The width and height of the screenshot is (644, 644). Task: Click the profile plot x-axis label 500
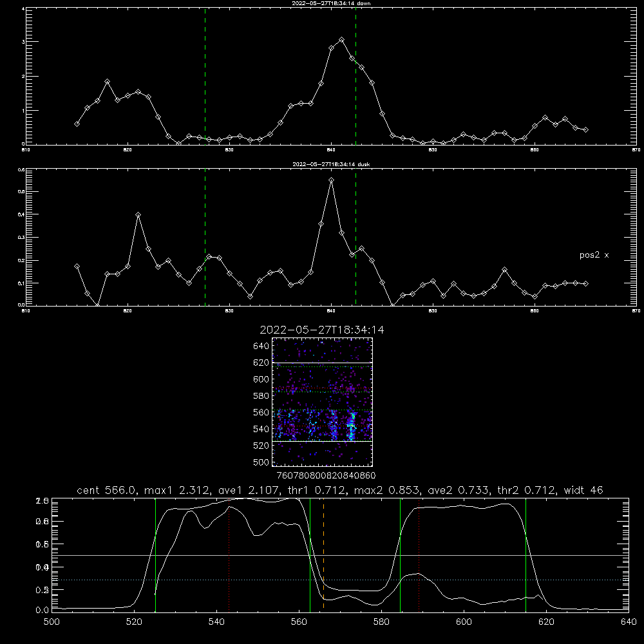coord(52,621)
